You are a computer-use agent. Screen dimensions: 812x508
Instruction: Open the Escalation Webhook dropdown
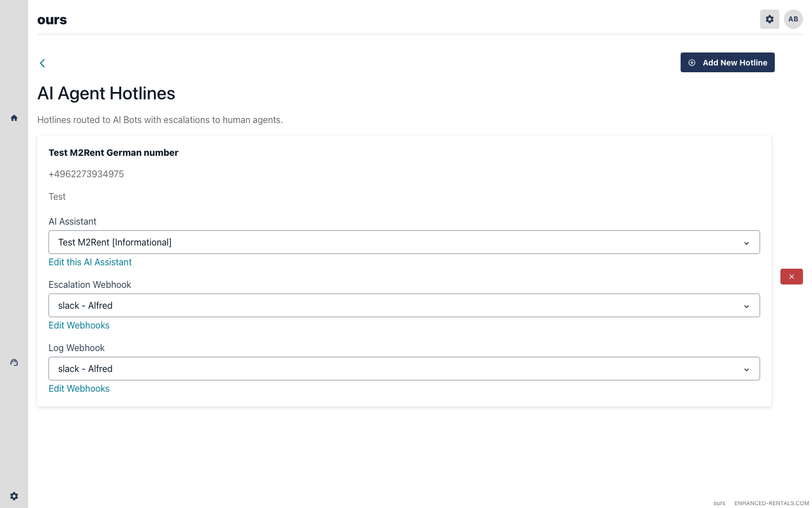[x=404, y=305]
